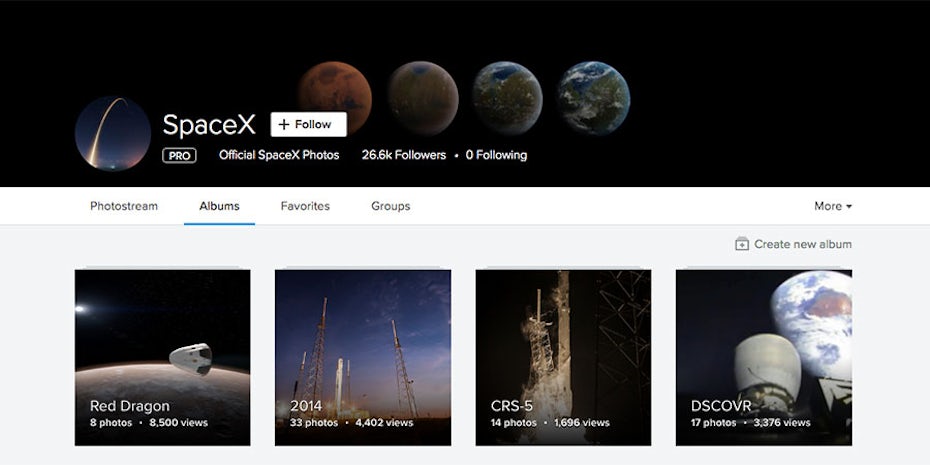This screenshot has width=930, height=465.
Task: Switch to the Photostream tab
Action: 124,206
